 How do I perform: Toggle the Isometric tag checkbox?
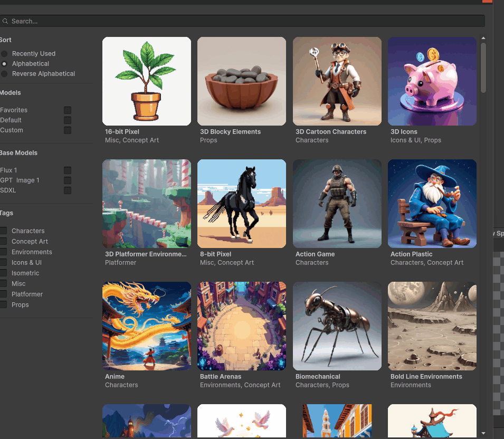3,273
